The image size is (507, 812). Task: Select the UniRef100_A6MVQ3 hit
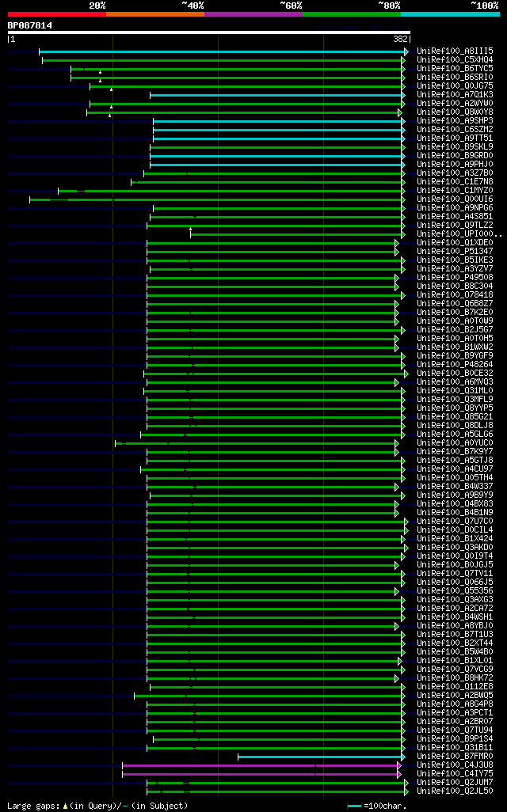455,382
